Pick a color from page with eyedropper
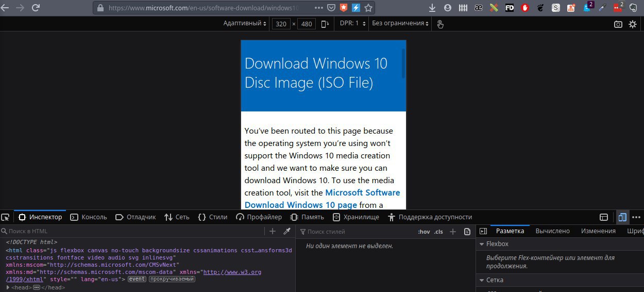The image size is (644, 292). tap(287, 231)
